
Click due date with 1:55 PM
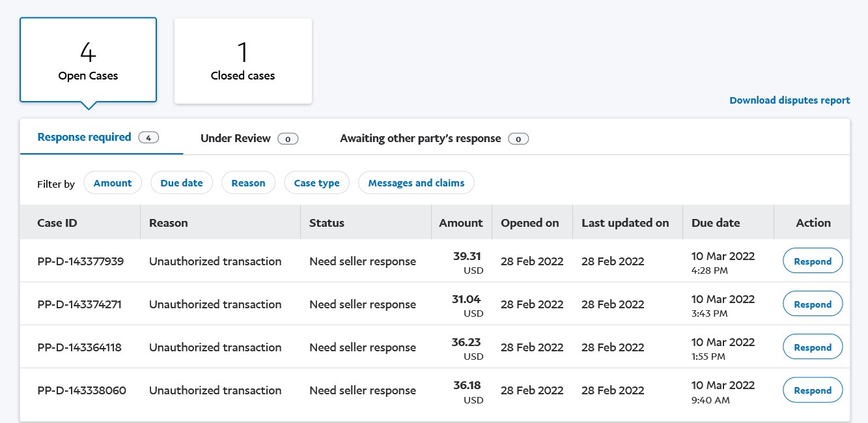click(723, 348)
